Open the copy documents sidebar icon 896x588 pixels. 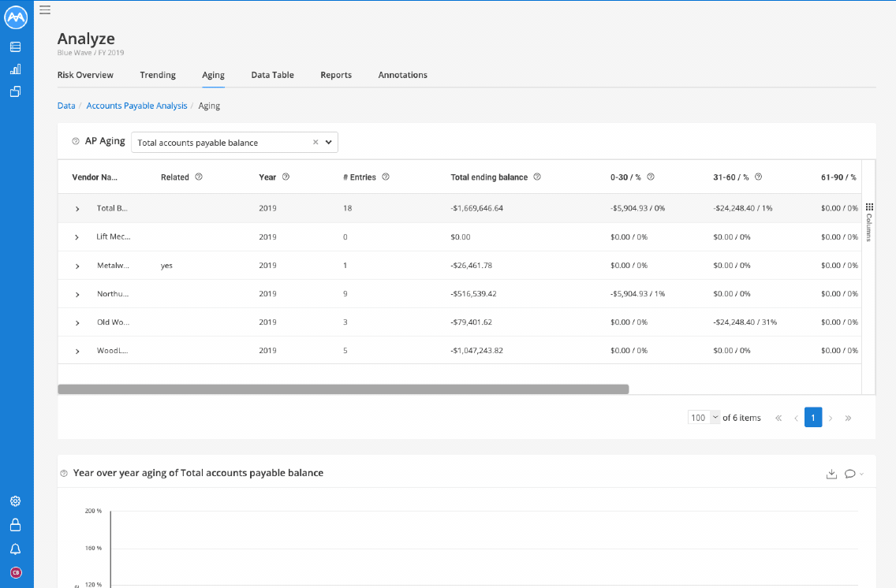point(16,91)
